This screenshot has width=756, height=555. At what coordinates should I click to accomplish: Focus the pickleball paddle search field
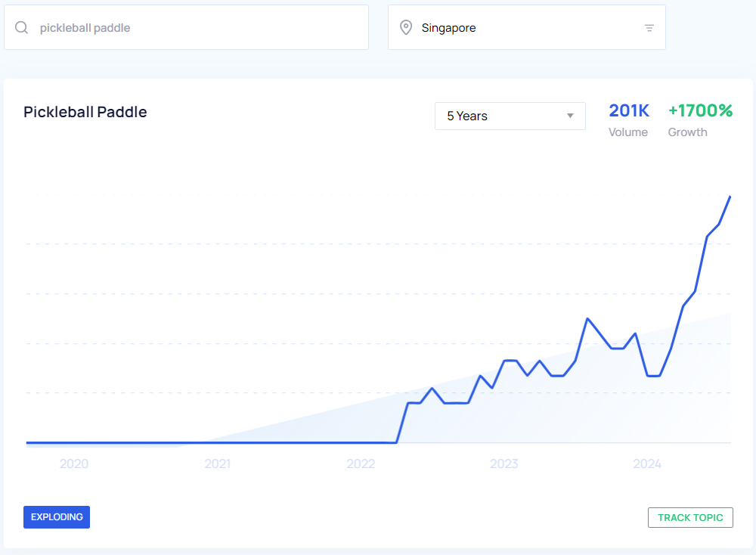click(197, 28)
